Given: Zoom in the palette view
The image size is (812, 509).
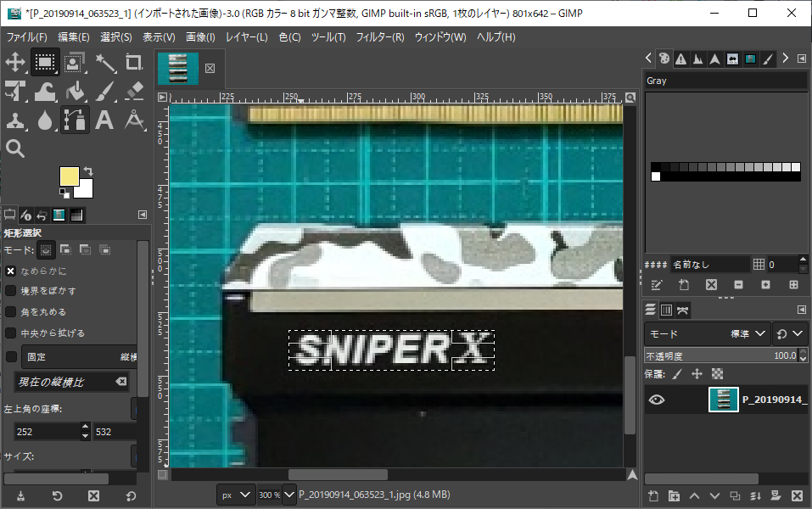Looking at the screenshot, I should pyautogui.click(x=766, y=285).
